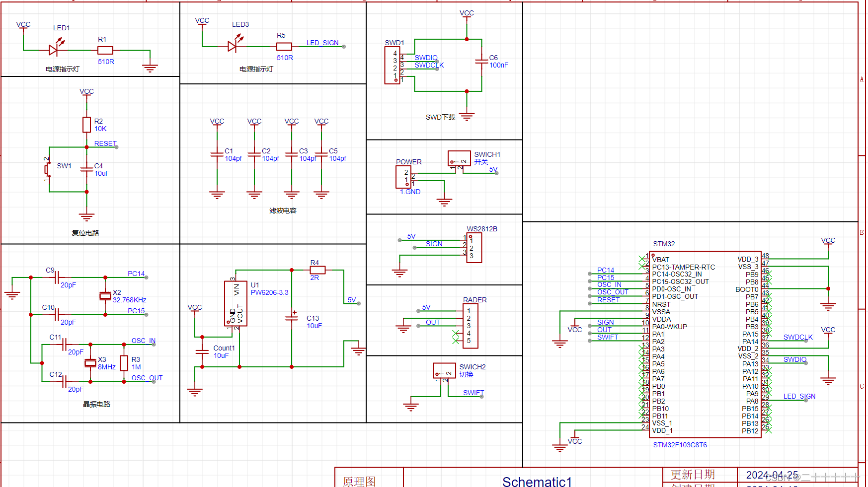This screenshot has width=868, height=487.
Task: Select the WS2812B connector symbol
Action: coord(474,248)
